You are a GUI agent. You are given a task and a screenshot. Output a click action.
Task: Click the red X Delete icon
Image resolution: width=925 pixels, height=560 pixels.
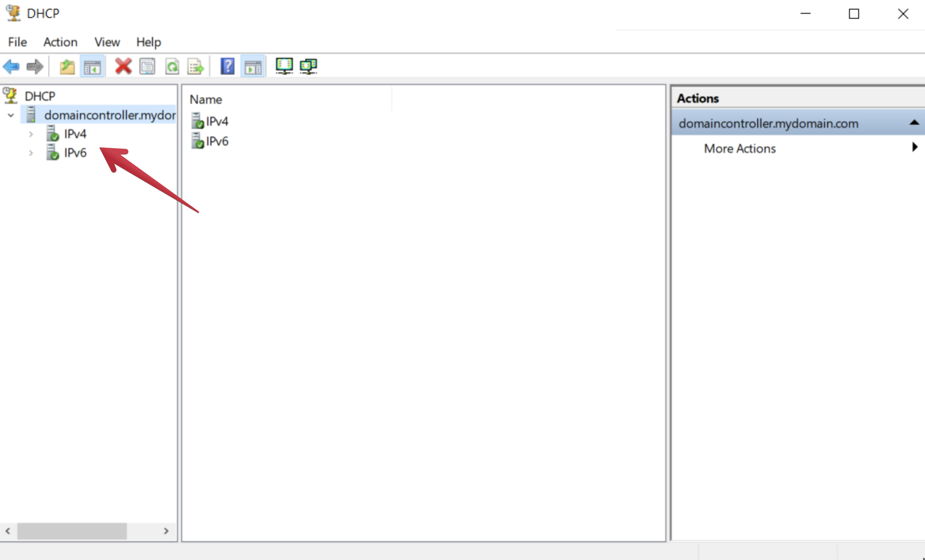(x=123, y=66)
